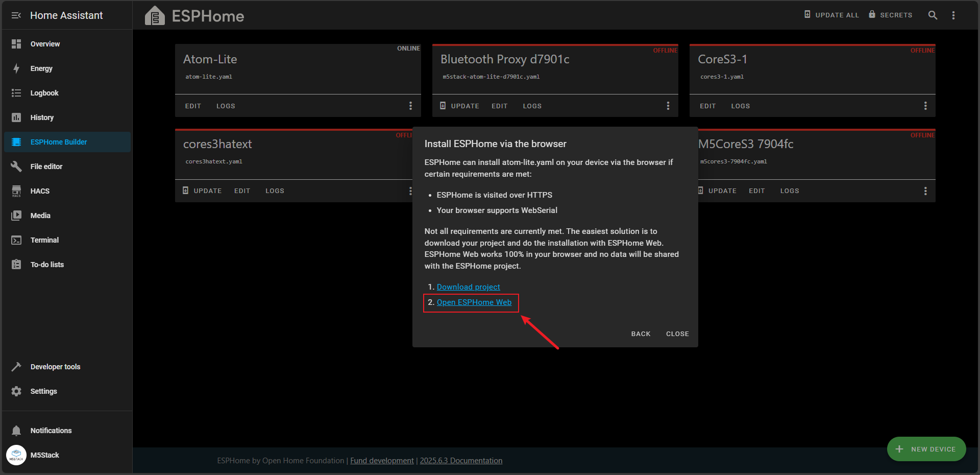Open the Fund development link
Viewport: 980px width, 475px height.
click(382, 461)
